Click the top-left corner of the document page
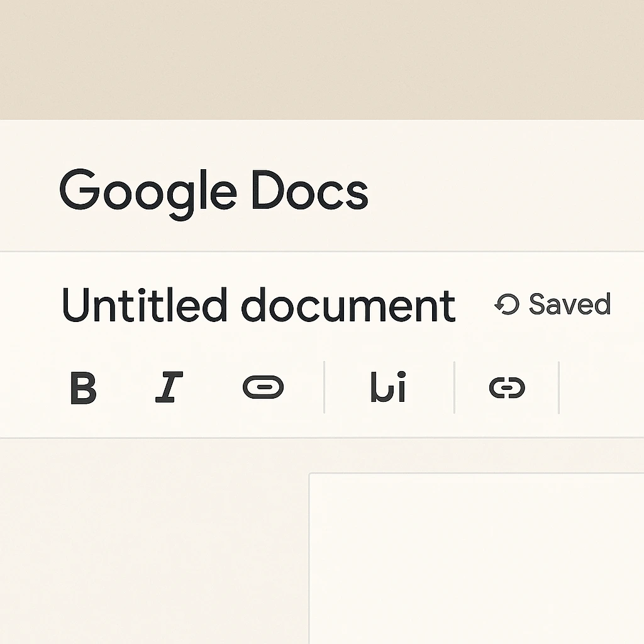The height and width of the screenshot is (644, 644). click(311, 475)
